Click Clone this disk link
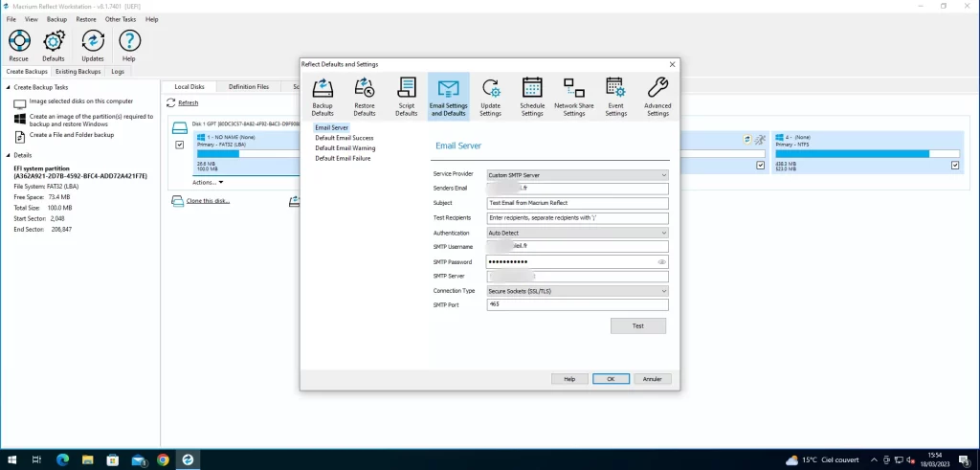The height and width of the screenshot is (470, 980). tap(208, 201)
